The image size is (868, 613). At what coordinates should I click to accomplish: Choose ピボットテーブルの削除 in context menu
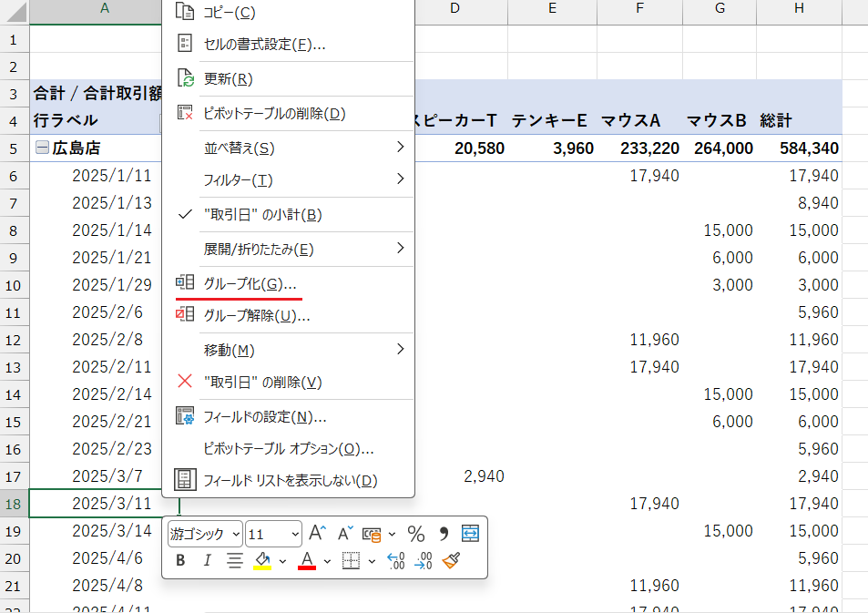coord(274,114)
